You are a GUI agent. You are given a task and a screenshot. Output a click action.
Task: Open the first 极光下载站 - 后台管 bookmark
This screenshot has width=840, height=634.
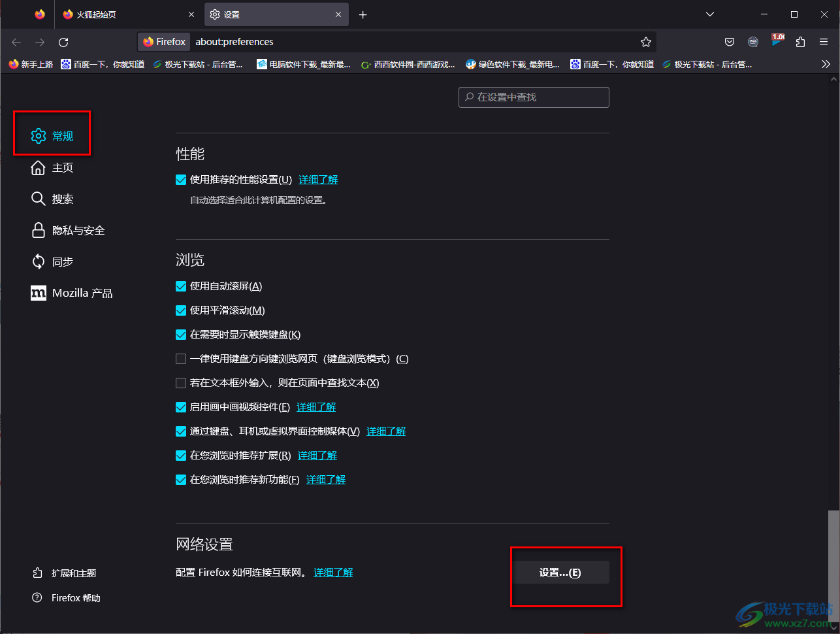click(x=198, y=64)
